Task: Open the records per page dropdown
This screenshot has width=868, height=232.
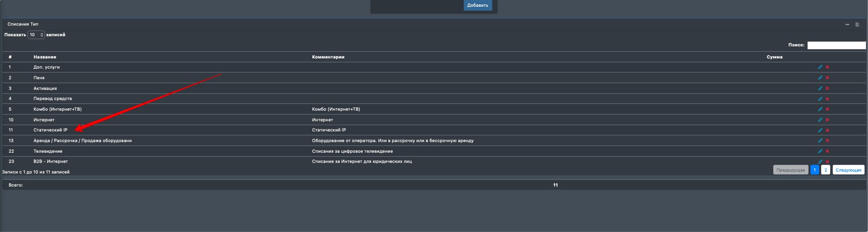Action: [36, 35]
